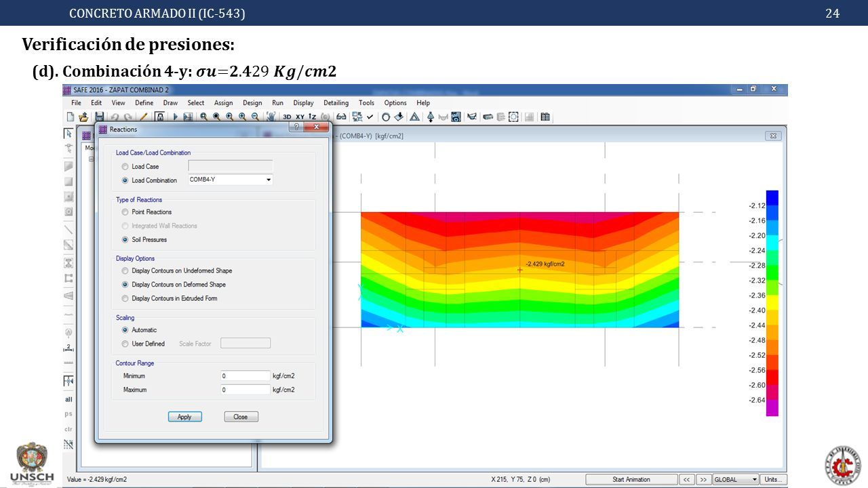Image resolution: width=868 pixels, height=488 pixels.
Task: Select Display Contours on Undeformed Shape
Action: pos(125,270)
